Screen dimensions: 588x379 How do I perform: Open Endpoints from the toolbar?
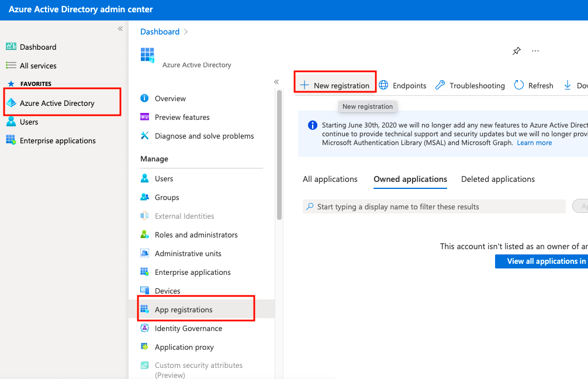[403, 85]
